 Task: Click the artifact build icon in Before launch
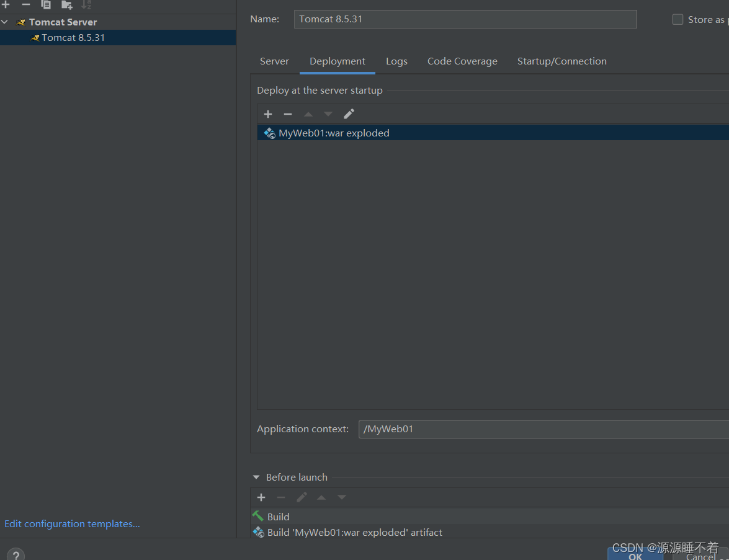(x=259, y=532)
